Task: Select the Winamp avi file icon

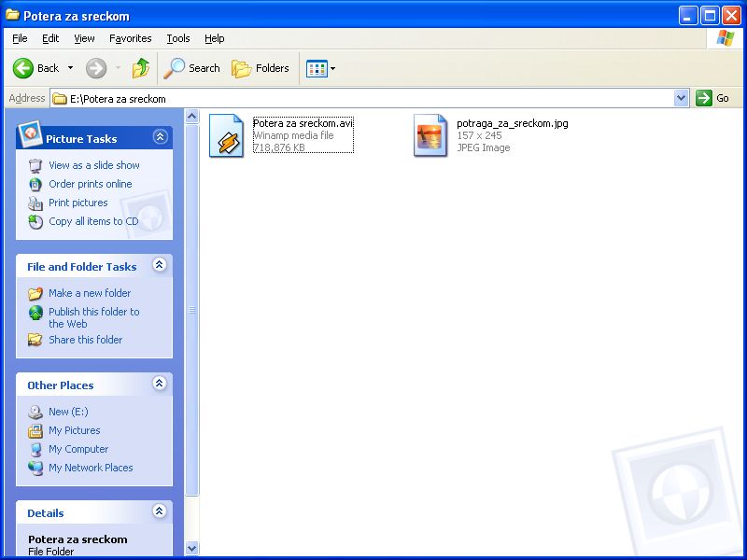Action: 226,135
